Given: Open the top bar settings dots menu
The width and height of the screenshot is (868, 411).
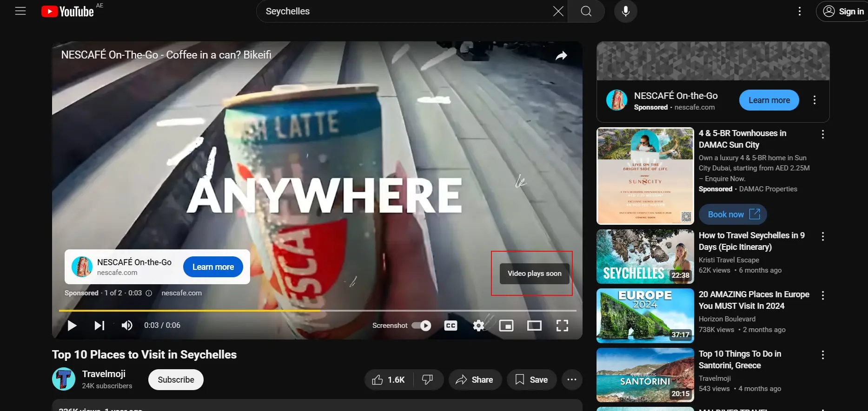Looking at the screenshot, I should [800, 11].
